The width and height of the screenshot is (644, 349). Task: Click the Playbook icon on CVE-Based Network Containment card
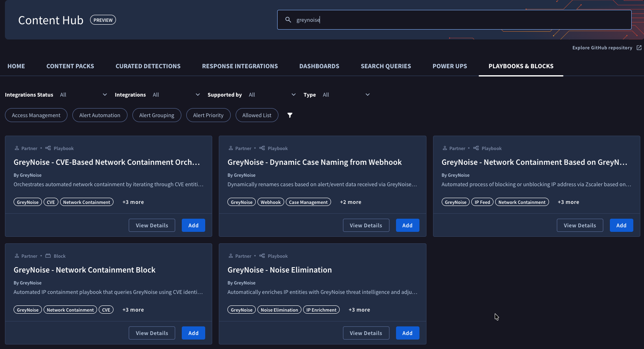(48, 148)
